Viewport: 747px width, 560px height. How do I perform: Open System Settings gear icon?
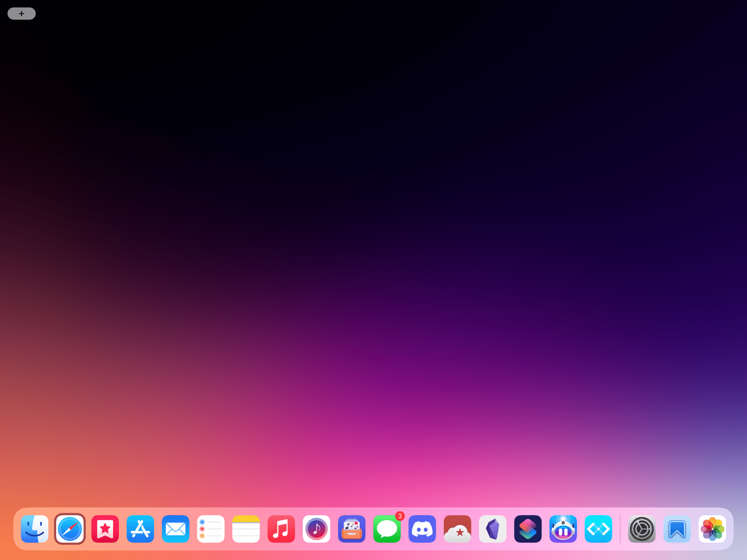coord(642,529)
